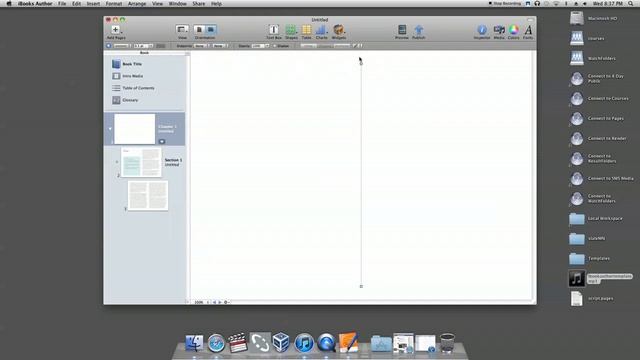Select the Local Workspace desktop folder
The image size is (640, 360).
tap(596, 218)
